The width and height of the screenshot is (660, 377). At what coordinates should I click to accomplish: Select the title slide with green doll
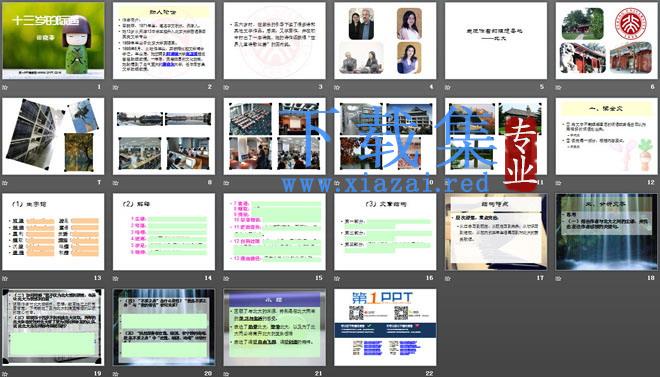53,40
